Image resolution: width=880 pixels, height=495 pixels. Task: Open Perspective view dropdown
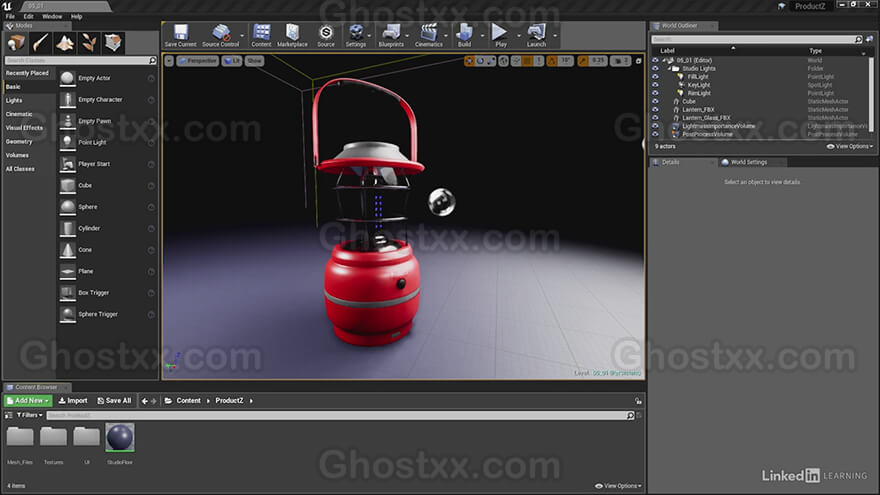pos(198,61)
